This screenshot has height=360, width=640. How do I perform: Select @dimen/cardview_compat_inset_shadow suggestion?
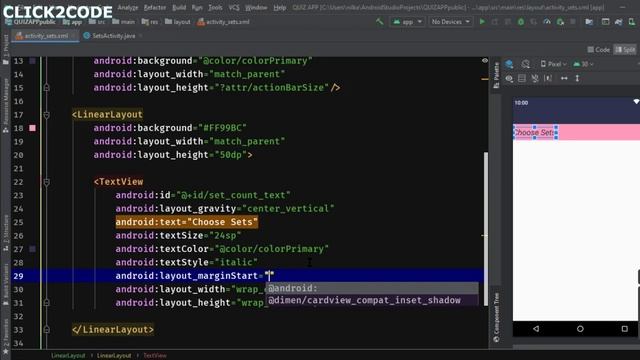[372, 300]
